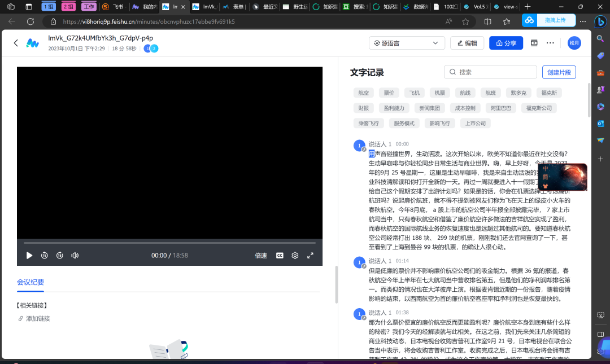Switch to the 飞书 browser tab
The width and height of the screenshot is (610, 364).
coord(114,7)
